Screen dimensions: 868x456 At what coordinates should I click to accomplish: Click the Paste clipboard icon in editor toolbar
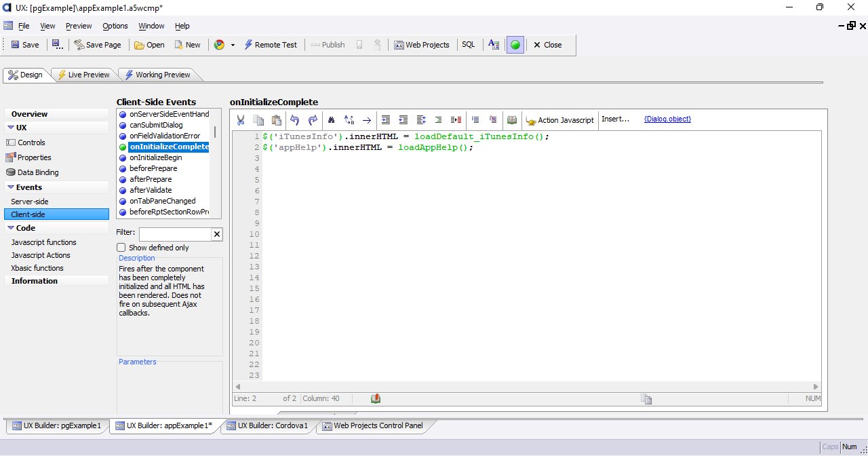coord(276,120)
